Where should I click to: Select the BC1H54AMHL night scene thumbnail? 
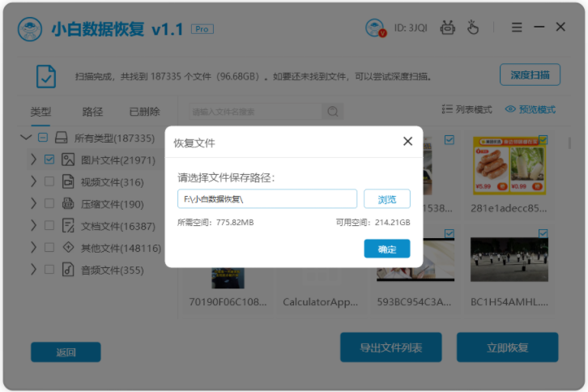(509, 259)
